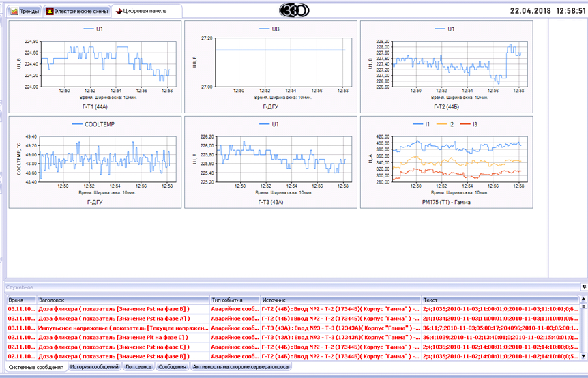588x378 pixels.
Task: Open История сообщений bottom tab
Action: pos(95,367)
